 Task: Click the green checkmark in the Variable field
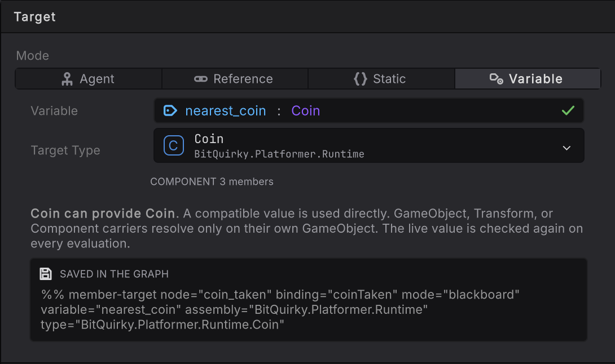568,110
